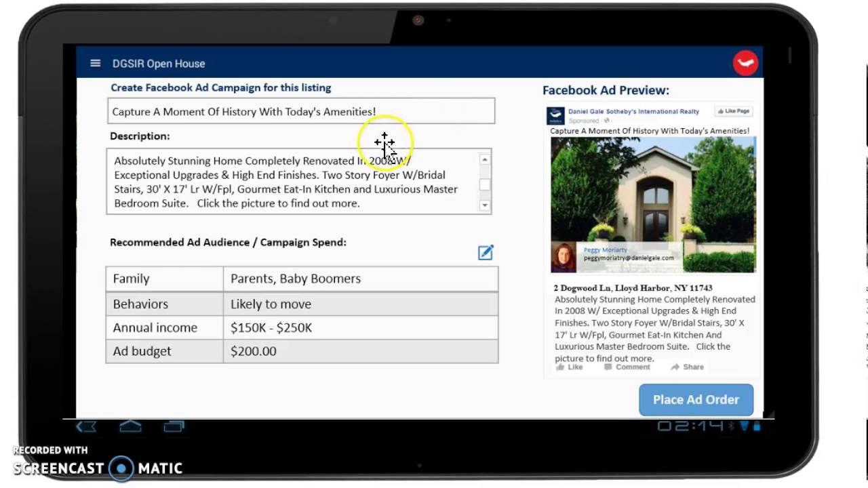Viewport: 868px width, 488px height.
Task: Click the 'Facebook Ad Preview:' heading
Action: [x=606, y=90]
